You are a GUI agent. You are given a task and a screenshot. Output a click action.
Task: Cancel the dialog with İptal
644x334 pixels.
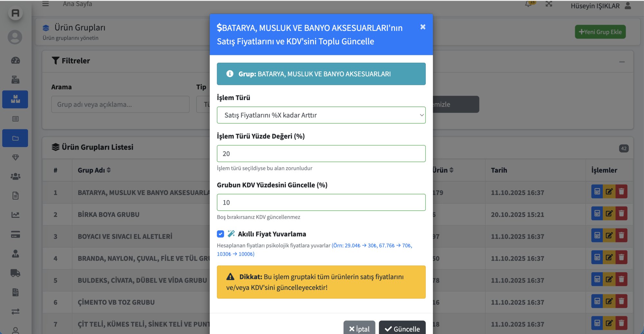(359, 329)
